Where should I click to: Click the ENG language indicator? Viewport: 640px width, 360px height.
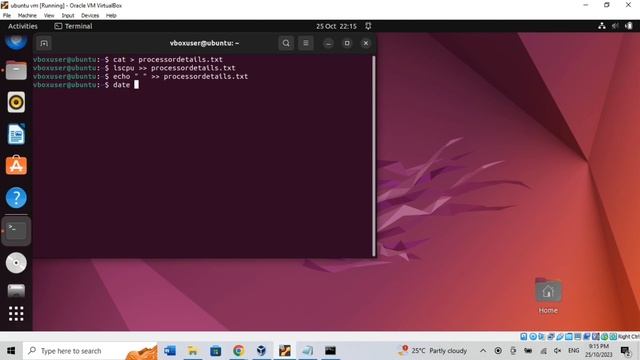pos(573,351)
